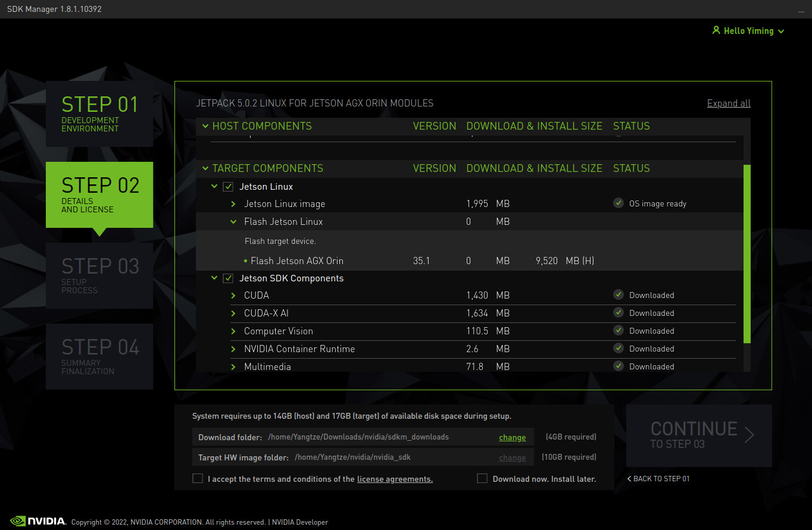Click the OS image ready status checkmark icon
Screen dimensions: 812x530
[x=619, y=203]
